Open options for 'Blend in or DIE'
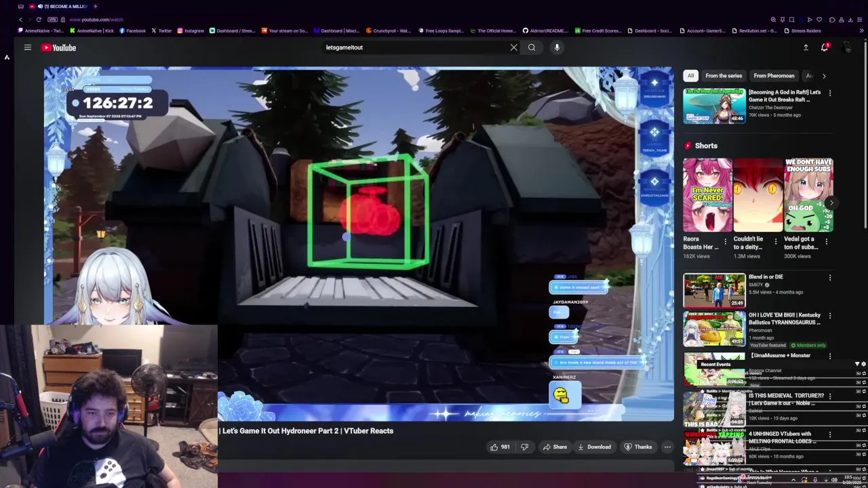868x488 pixels. point(830,278)
